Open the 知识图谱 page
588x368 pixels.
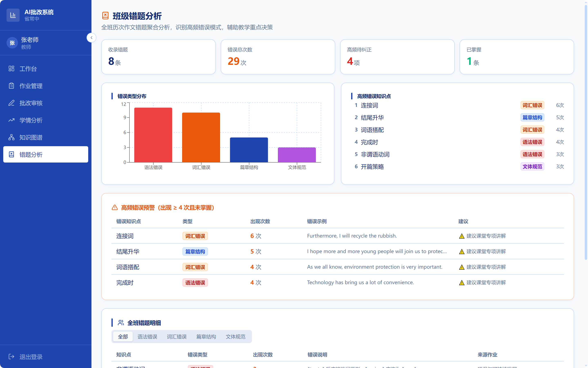(x=46, y=137)
